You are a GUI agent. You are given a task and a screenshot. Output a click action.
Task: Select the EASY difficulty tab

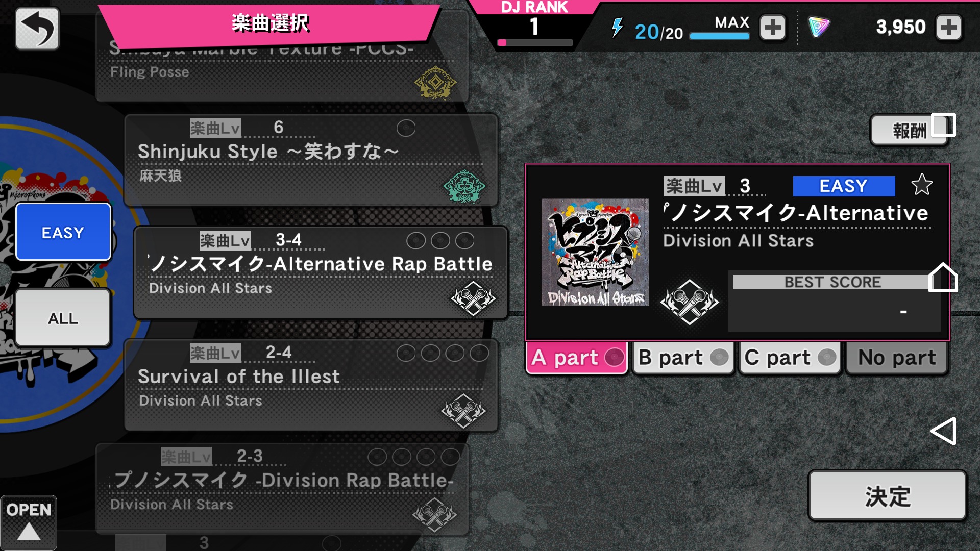coord(63,232)
